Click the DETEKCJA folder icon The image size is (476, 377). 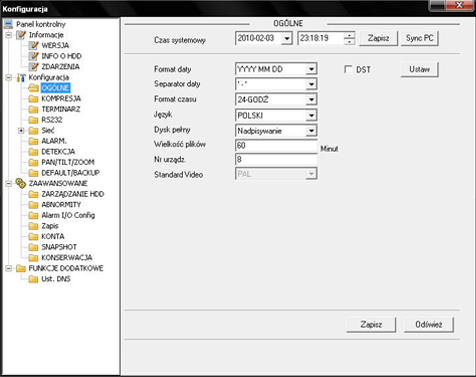33,152
